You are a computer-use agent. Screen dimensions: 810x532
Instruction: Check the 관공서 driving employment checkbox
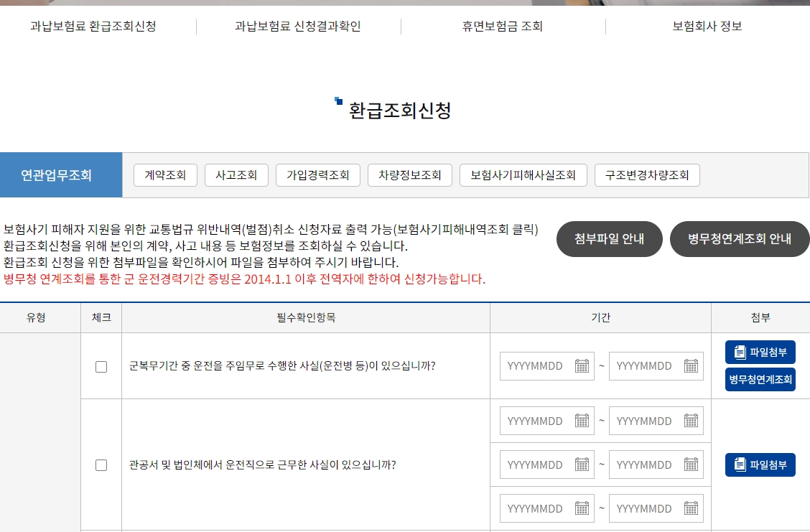[x=101, y=464]
